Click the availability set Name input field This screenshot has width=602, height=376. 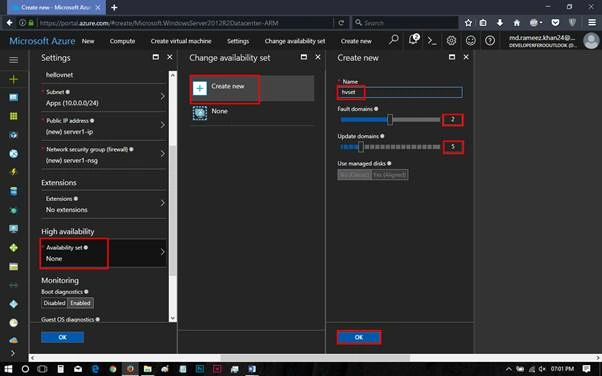pyautogui.click(x=400, y=92)
